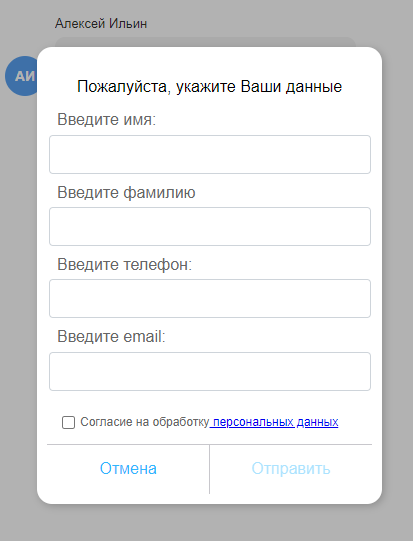This screenshot has height=541, width=413.
Task: Select the Алексей Ильин name behind the dialog
Action: tap(101, 24)
